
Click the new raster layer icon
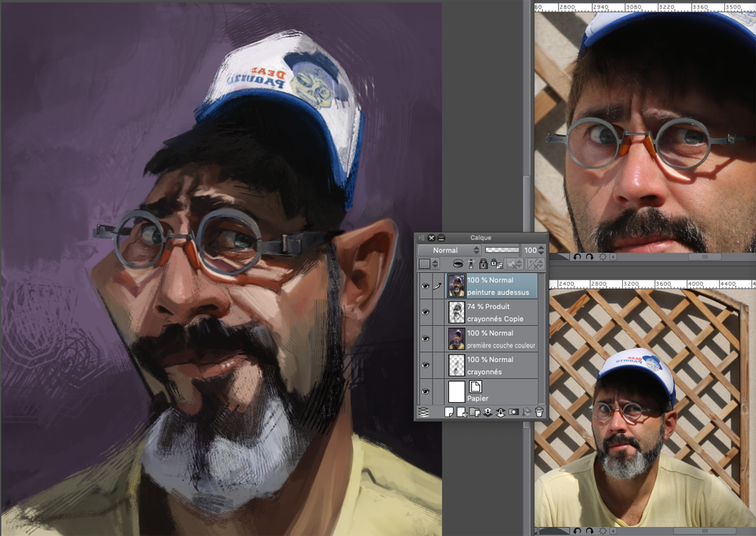448,412
